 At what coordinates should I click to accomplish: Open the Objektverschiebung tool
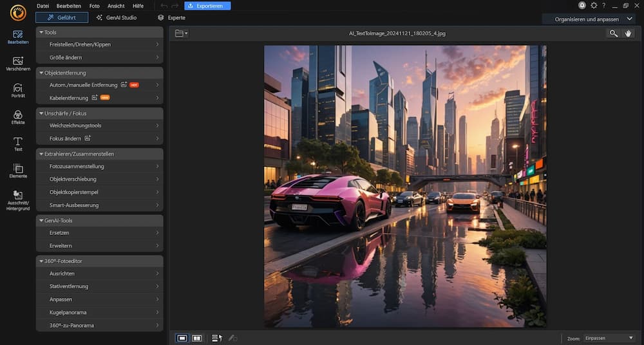pos(99,179)
